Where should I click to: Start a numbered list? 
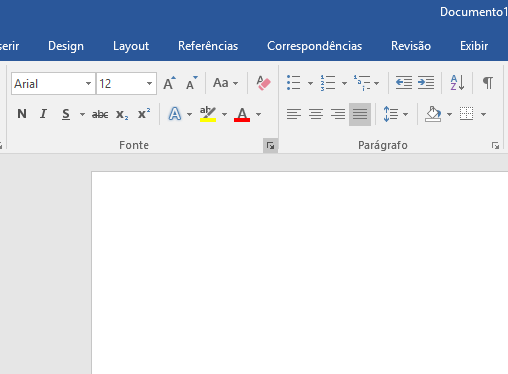[x=328, y=83]
